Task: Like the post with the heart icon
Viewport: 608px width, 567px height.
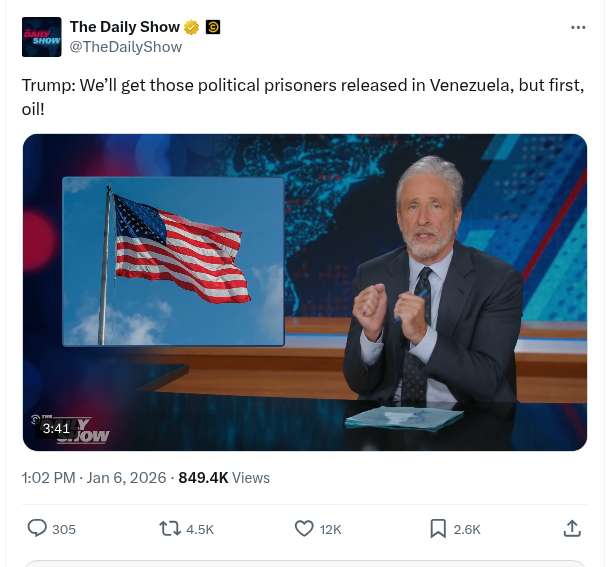Action: (x=304, y=529)
